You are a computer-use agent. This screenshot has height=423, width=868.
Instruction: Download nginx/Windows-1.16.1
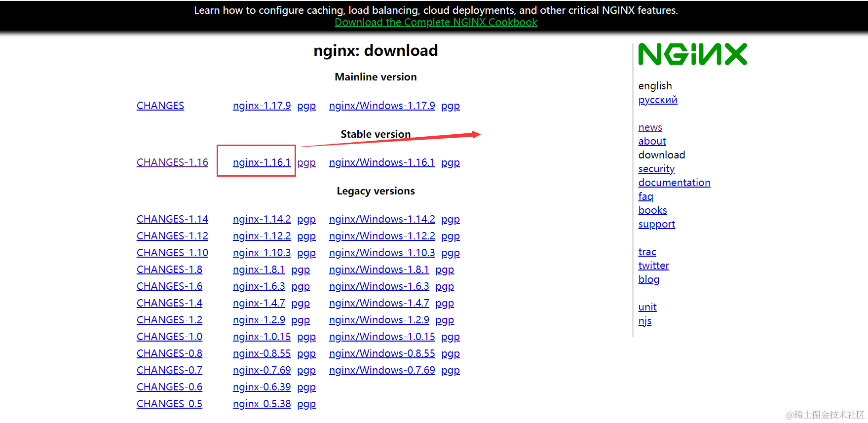(x=382, y=162)
